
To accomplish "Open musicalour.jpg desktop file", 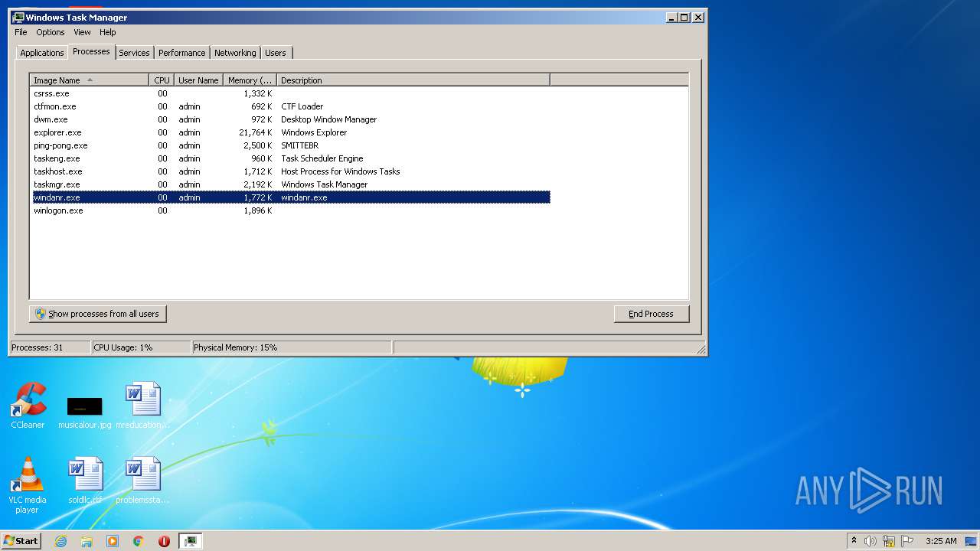I will [x=84, y=411].
